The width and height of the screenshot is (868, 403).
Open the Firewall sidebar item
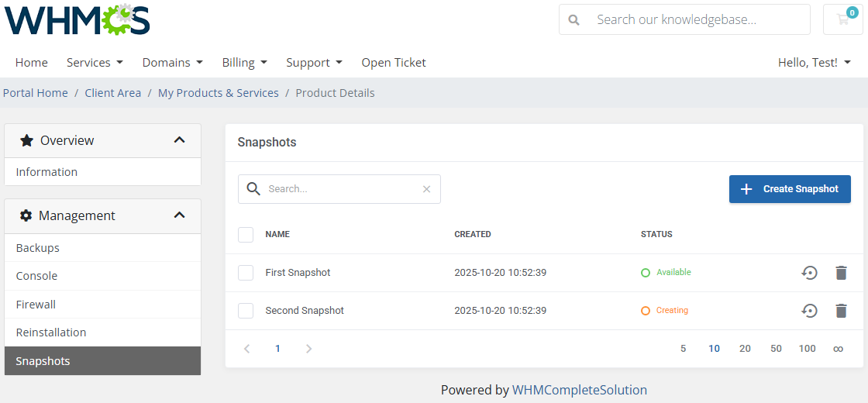pos(36,305)
